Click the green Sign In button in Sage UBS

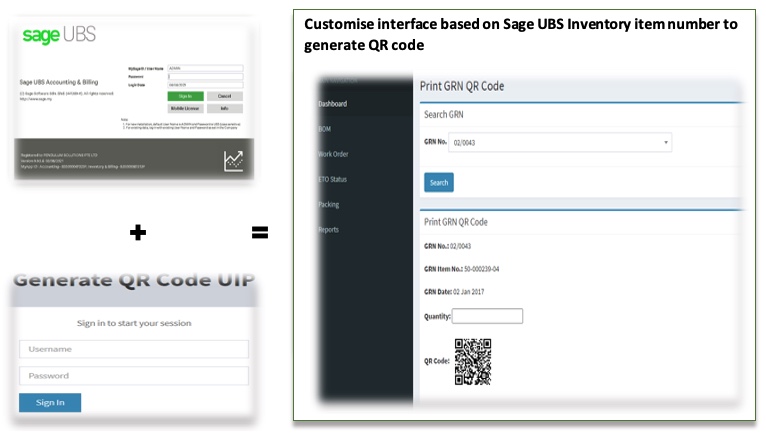185,96
